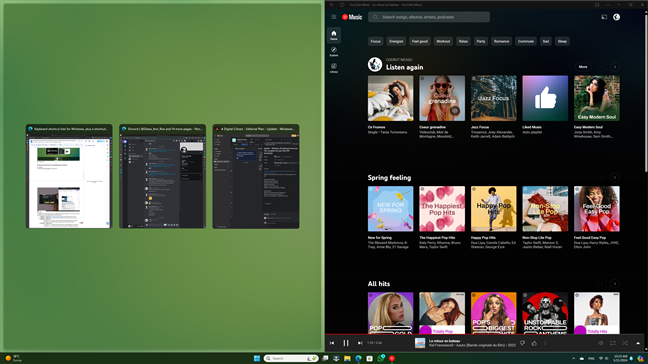Click the Listen again heading

(404, 67)
